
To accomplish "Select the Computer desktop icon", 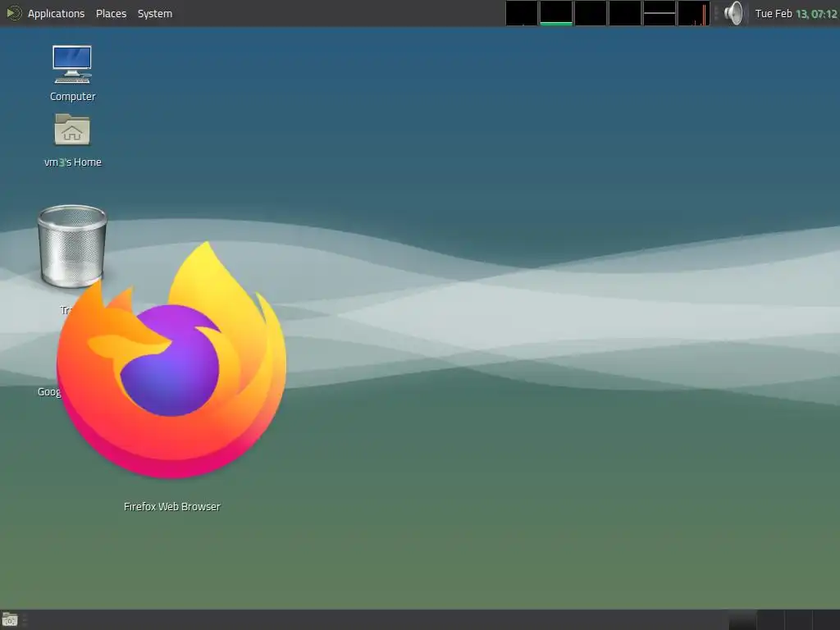I will pyautogui.click(x=72, y=64).
